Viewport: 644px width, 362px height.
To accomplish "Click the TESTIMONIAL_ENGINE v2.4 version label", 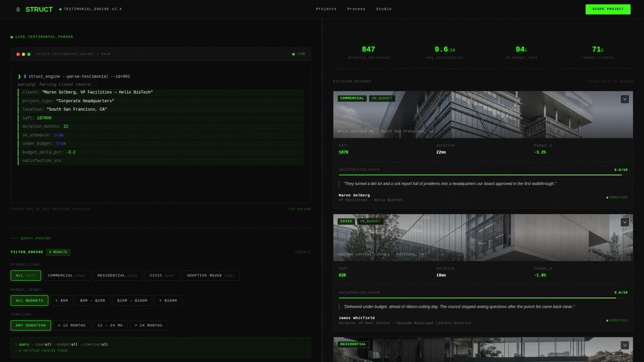I will tap(93, 9).
